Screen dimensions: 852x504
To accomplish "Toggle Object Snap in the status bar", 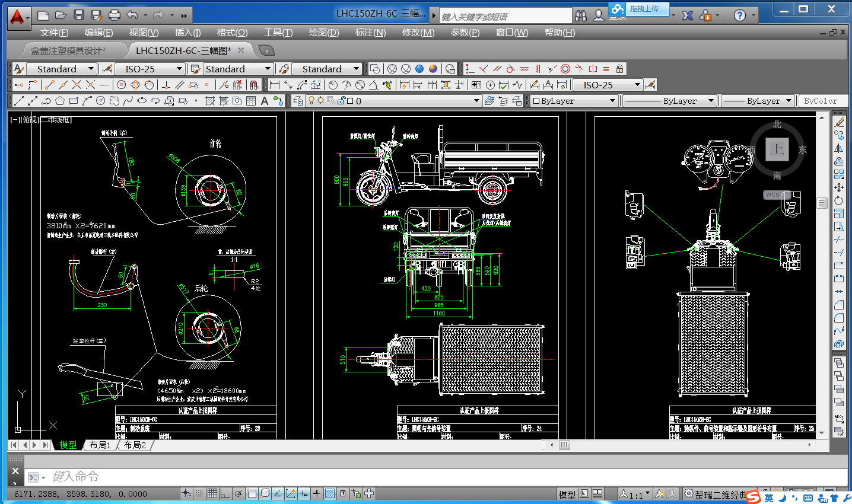I will (x=252, y=493).
